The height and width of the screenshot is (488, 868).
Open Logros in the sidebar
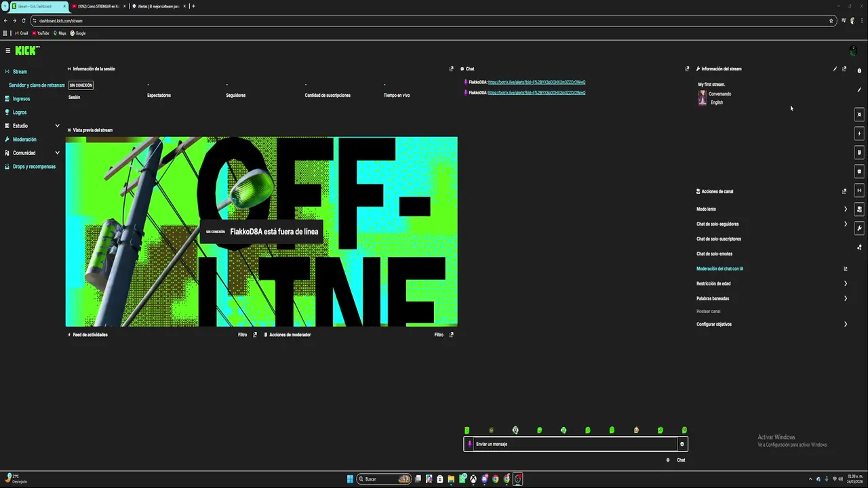point(20,112)
